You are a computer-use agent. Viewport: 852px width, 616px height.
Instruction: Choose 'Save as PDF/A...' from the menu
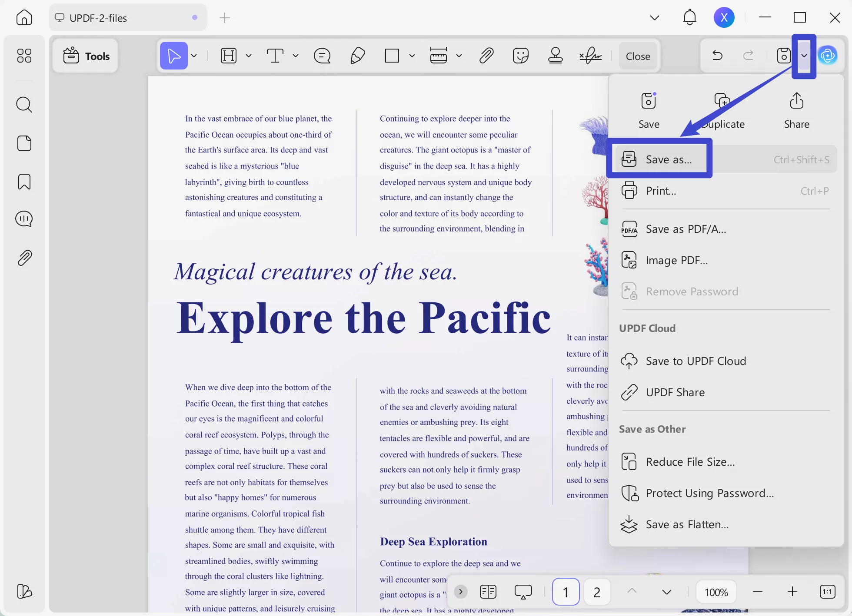pyautogui.click(x=686, y=229)
